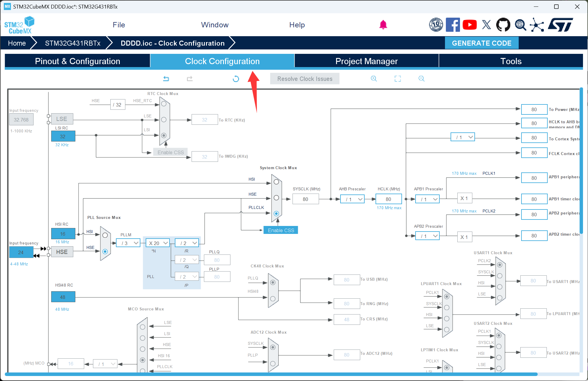Open the PLL multiplier X 20 dropdown
Screen dimensions: 588x381
click(x=158, y=243)
